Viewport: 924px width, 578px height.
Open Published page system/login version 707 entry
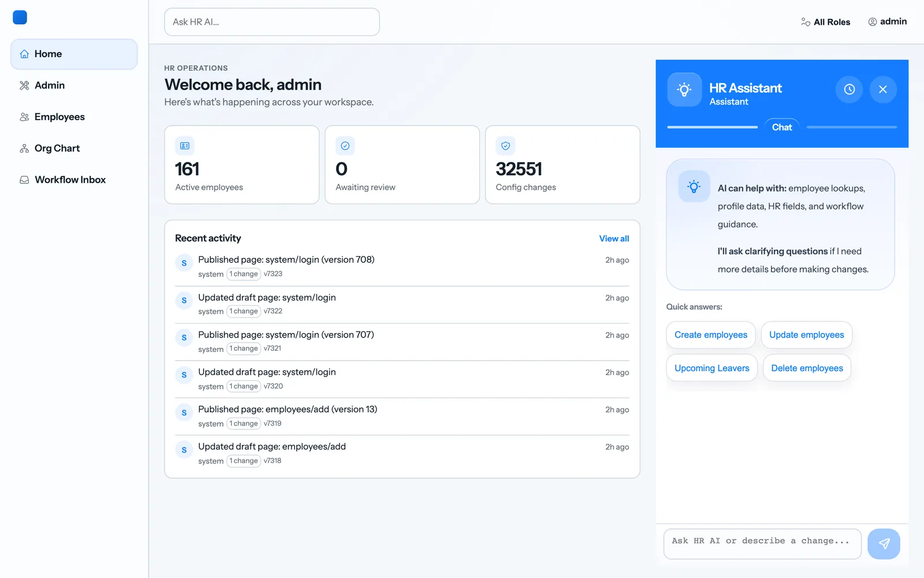403,342
